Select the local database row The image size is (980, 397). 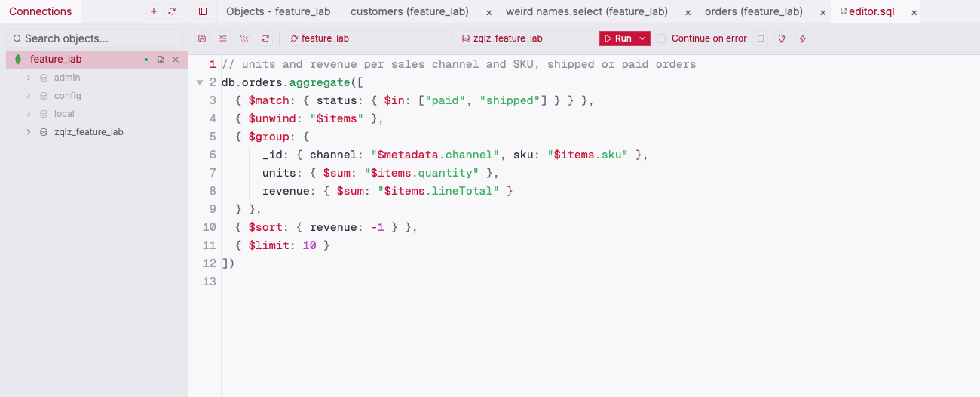point(96,114)
